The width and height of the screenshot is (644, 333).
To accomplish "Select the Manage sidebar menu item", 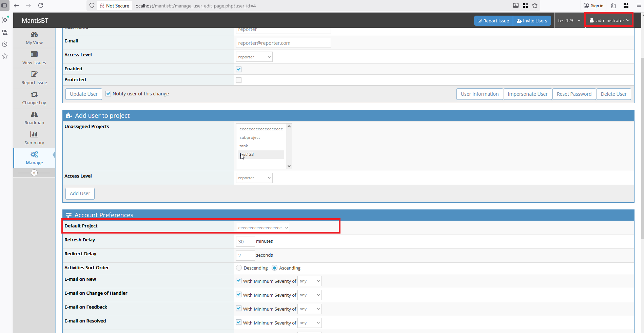I will (x=34, y=158).
